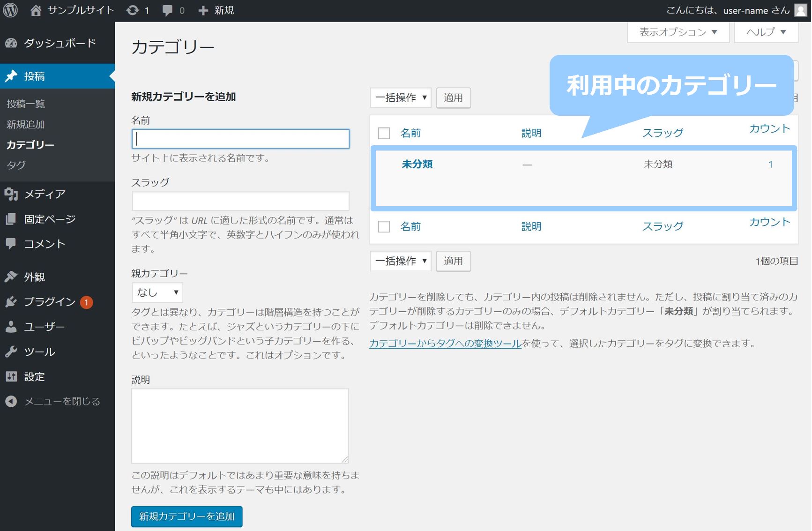Focus the スラッグ input field
Viewport: 812px width, 531px height.
point(240,201)
